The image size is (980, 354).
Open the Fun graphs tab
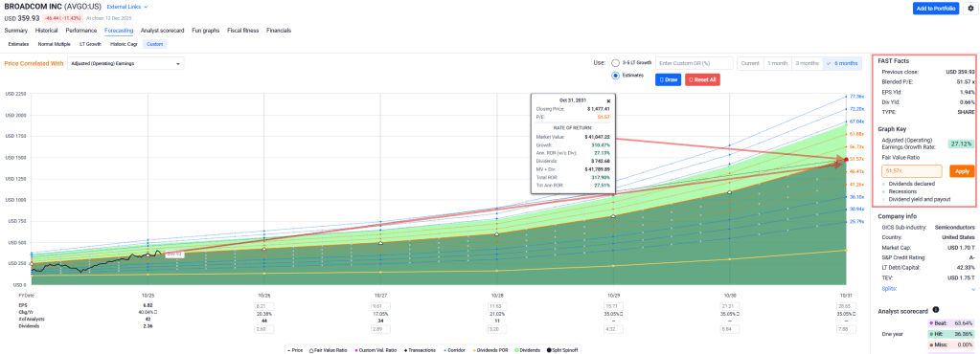click(206, 30)
